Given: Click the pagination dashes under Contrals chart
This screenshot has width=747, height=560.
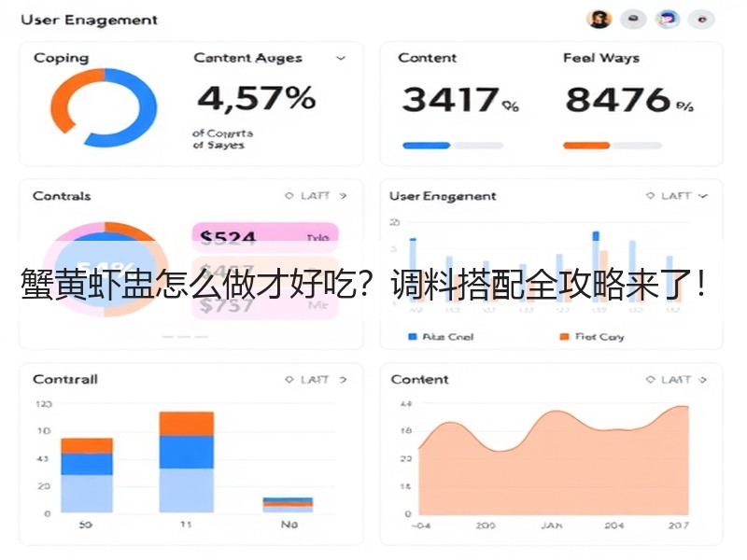Looking at the screenshot, I should click(185, 337).
